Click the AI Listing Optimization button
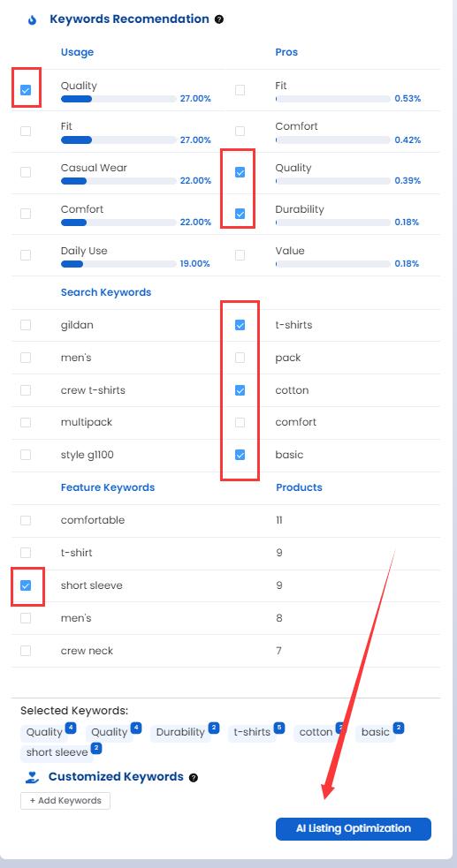457x868 pixels. (354, 828)
